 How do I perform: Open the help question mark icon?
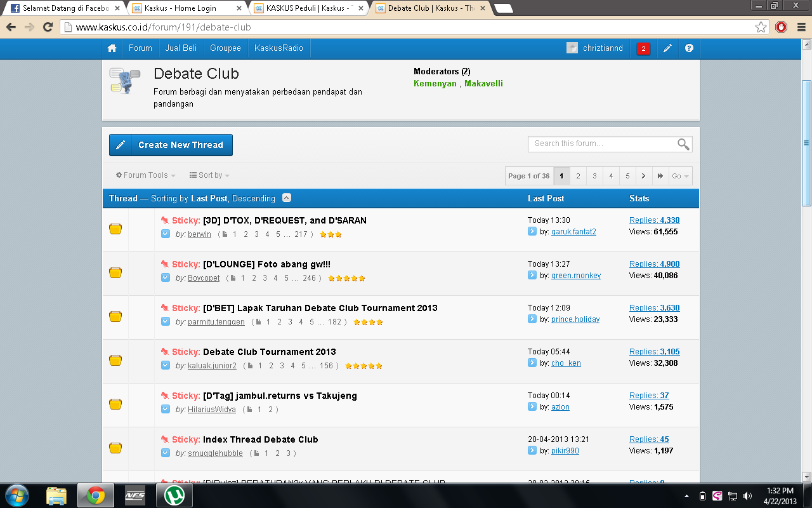pyautogui.click(x=689, y=48)
